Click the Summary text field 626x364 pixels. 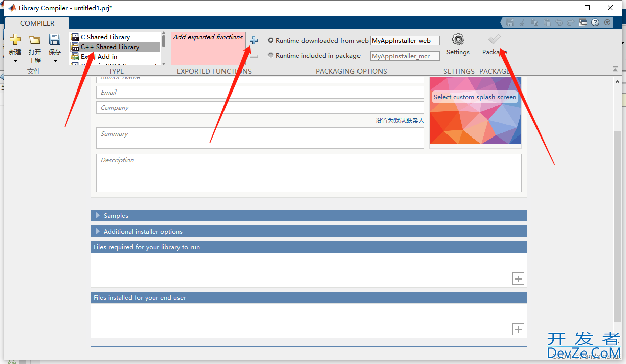(x=260, y=138)
